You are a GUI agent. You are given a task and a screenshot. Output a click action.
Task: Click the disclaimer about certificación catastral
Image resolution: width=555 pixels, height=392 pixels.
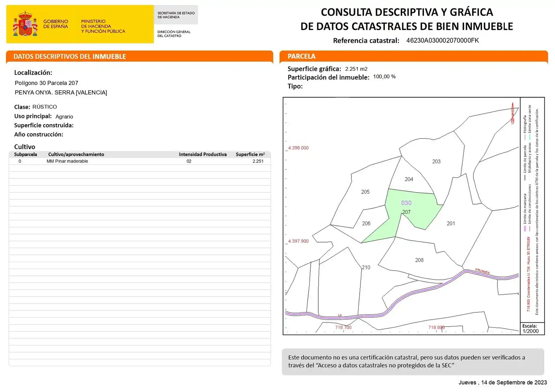tap(413, 362)
